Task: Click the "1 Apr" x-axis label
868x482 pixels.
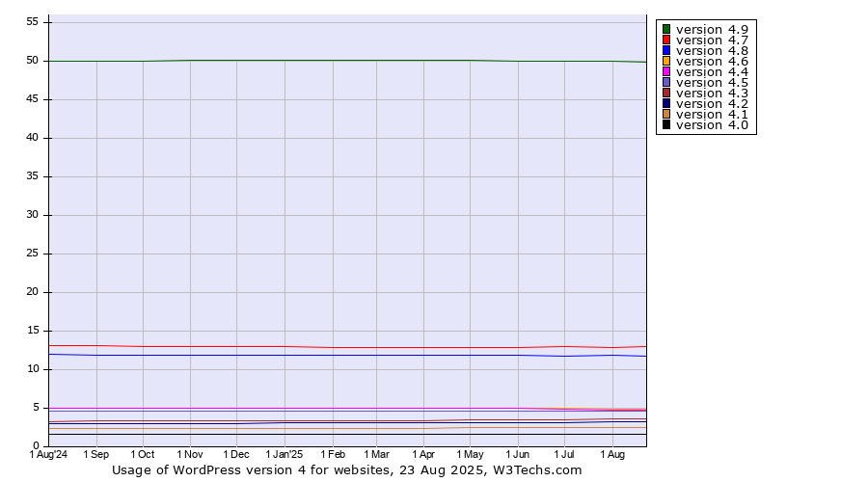Action: coord(423,454)
